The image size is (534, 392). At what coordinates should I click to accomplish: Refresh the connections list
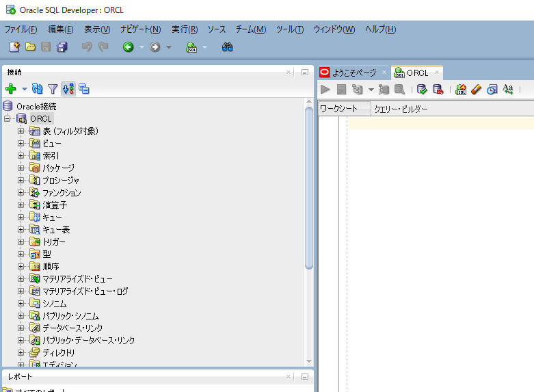click(38, 89)
